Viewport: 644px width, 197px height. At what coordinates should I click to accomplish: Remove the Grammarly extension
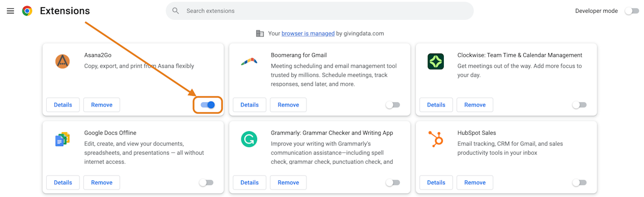288,183
